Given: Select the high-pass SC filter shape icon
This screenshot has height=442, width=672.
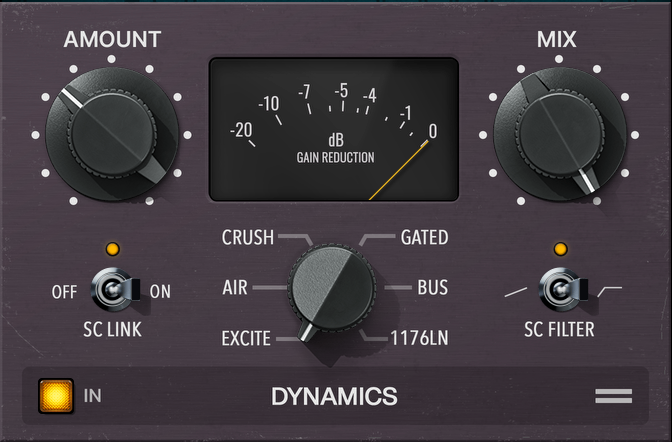Looking at the screenshot, I should (x=609, y=292).
